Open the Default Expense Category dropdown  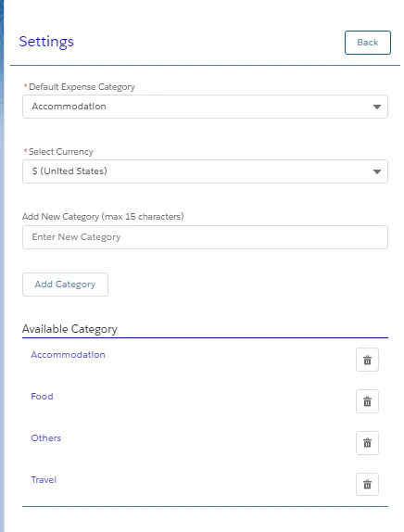tap(205, 107)
